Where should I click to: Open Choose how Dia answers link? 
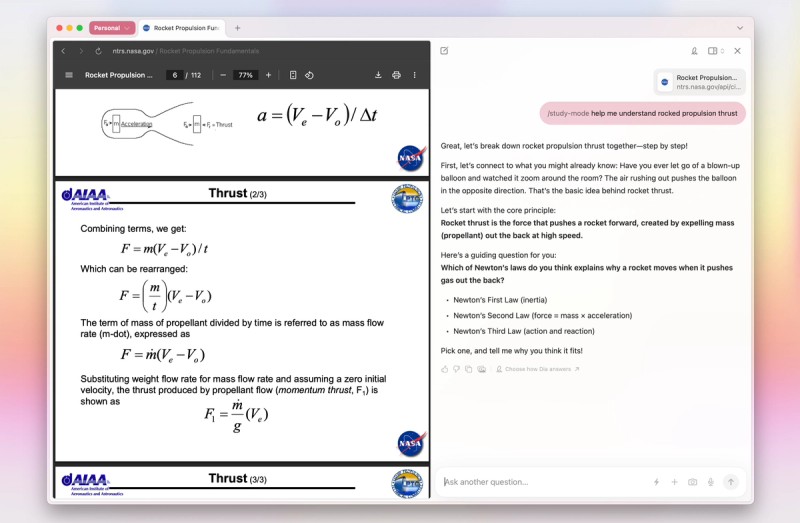[x=538, y=369]
